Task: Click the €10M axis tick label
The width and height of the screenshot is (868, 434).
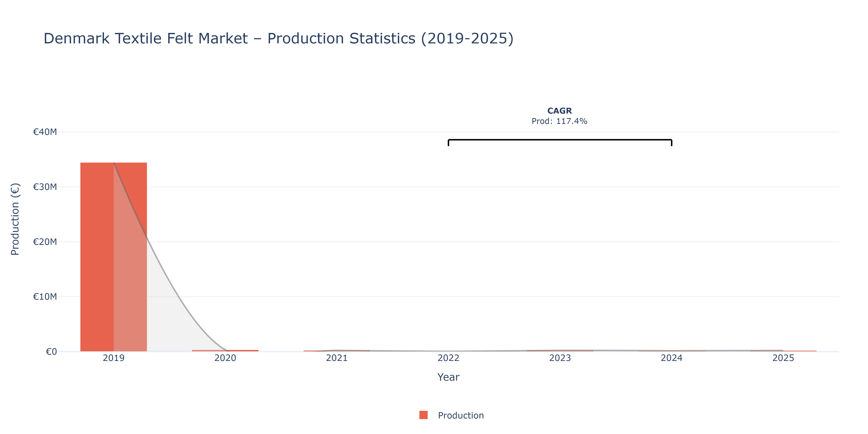Action: point(45,297)
